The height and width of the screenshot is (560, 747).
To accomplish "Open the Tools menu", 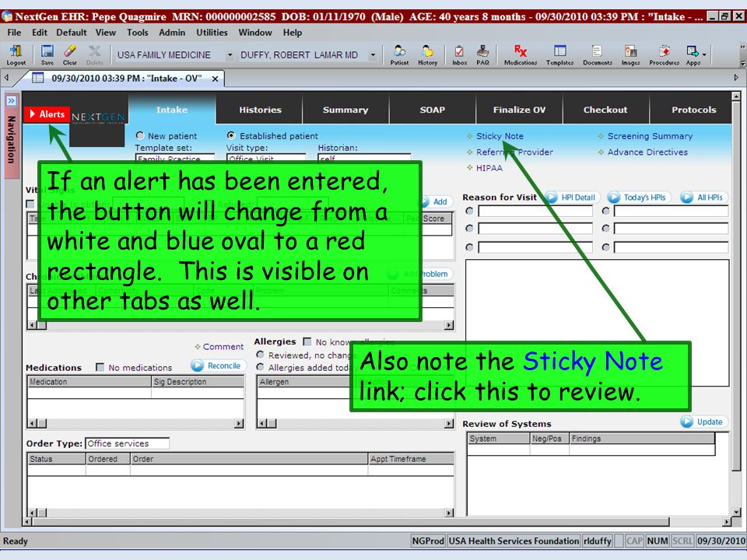I will (x=137, y=33).
